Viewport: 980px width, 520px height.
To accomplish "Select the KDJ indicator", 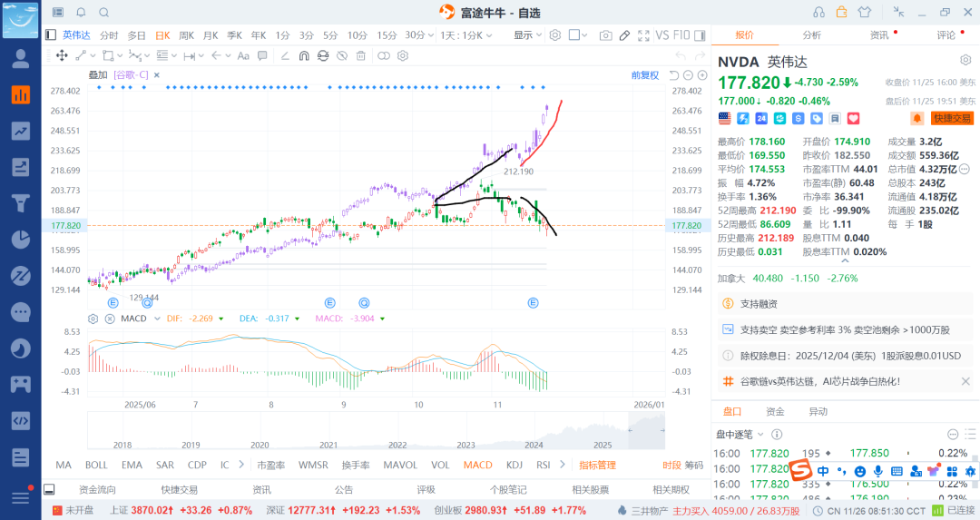I will click(x=514, y=465).
